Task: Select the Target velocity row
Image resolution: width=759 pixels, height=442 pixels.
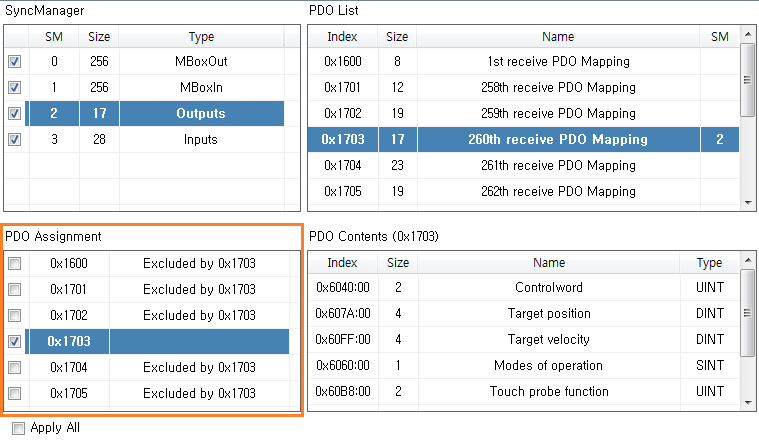Action: (548, 340)
